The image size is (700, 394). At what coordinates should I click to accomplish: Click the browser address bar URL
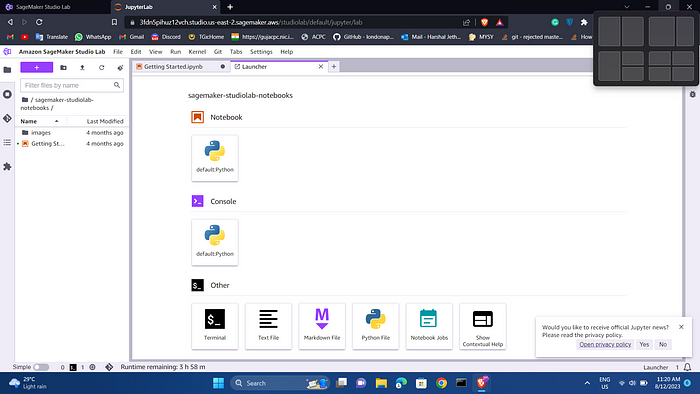(250, 22)
